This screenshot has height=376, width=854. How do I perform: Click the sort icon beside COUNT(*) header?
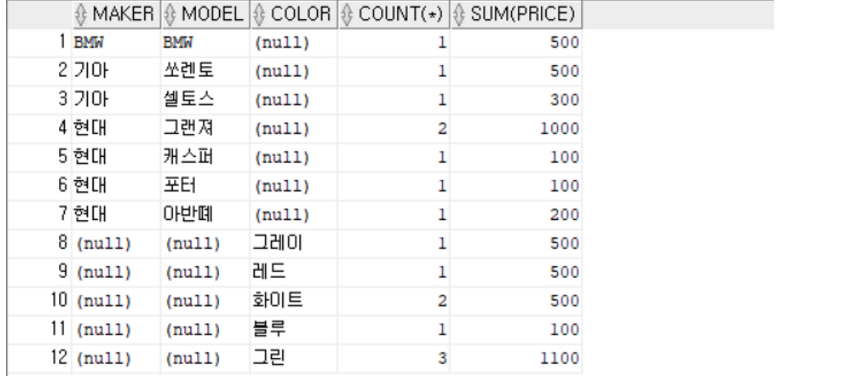tap(348, 14)
